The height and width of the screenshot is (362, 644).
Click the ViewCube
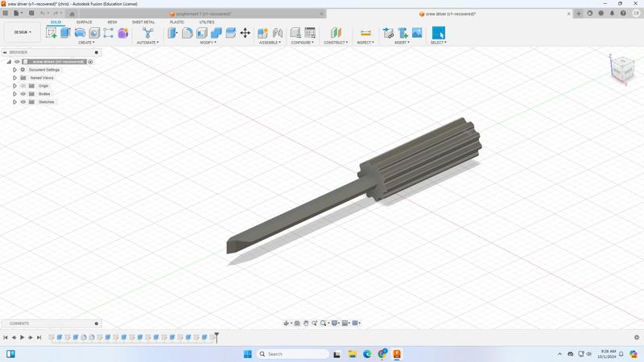click(622, 70)
